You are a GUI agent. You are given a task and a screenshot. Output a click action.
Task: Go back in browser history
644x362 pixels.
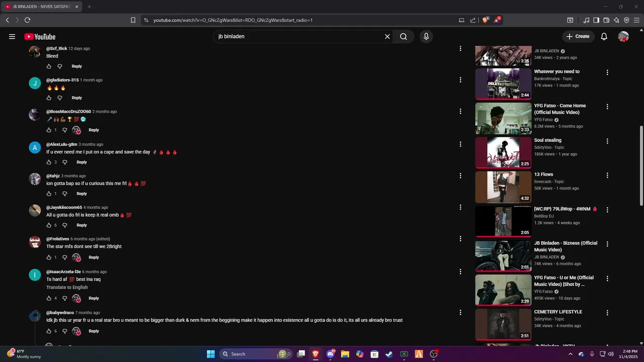(7, 20)
